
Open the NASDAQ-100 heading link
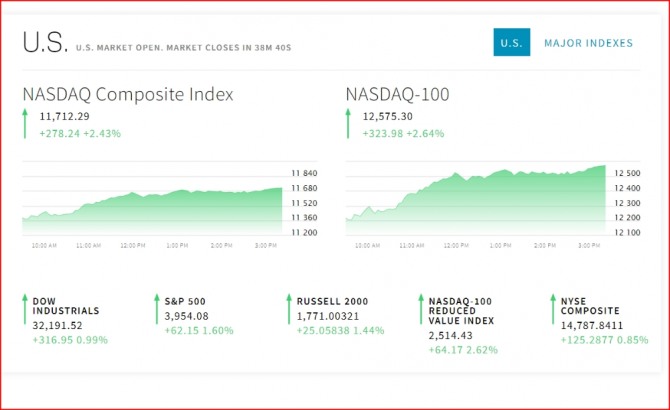(397, 95)
